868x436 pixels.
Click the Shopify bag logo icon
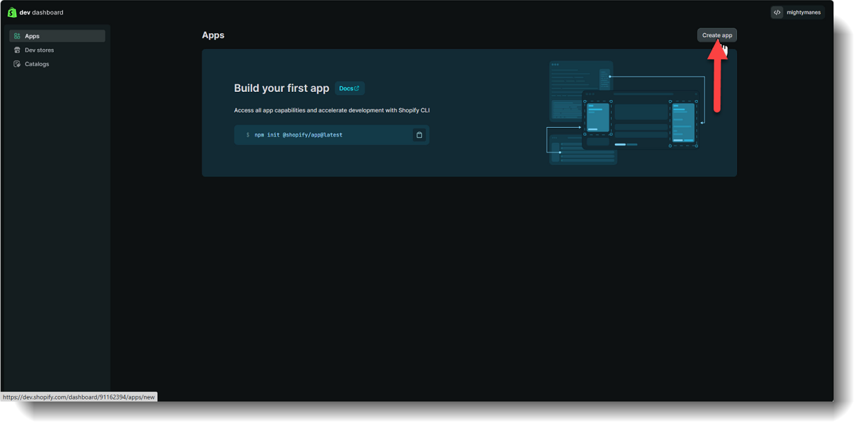[12, 12]
